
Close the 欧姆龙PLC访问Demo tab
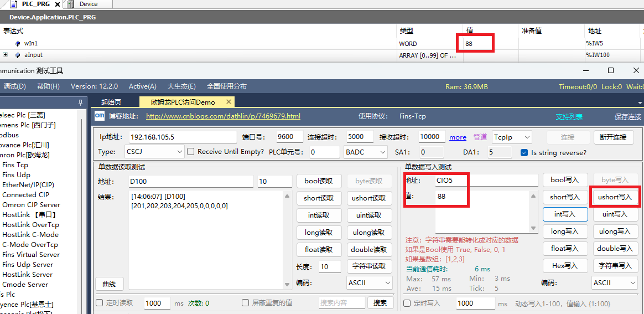tap(228, 102)
